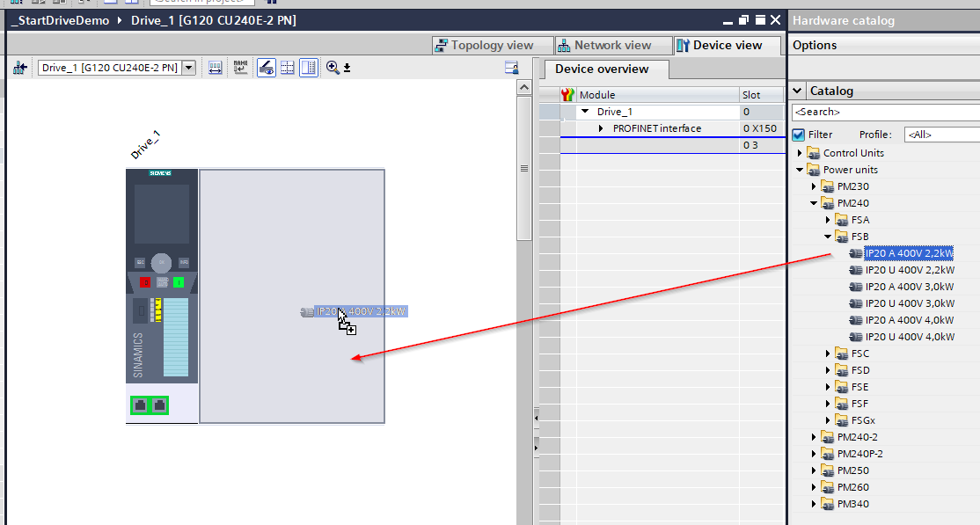Open the zoom level dropdown arrow
The width and height of the screenshot is (980, 525).
coord(347,68)
